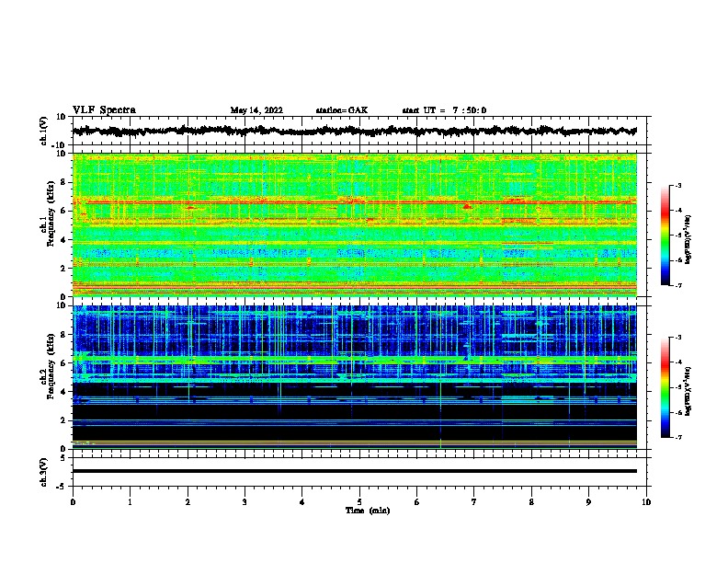
Task: Click the ch.1 spectrogram color bar
Action: [x=665, y=236]
